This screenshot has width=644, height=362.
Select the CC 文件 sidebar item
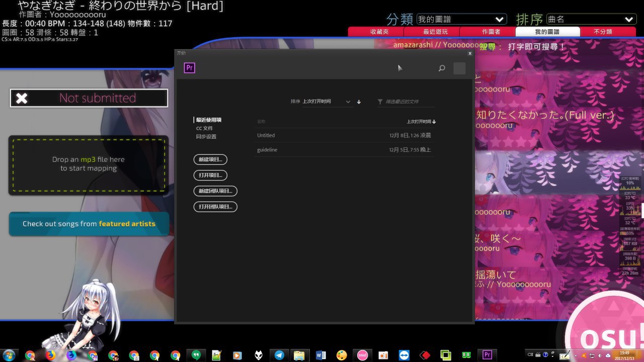pos(204,128)
